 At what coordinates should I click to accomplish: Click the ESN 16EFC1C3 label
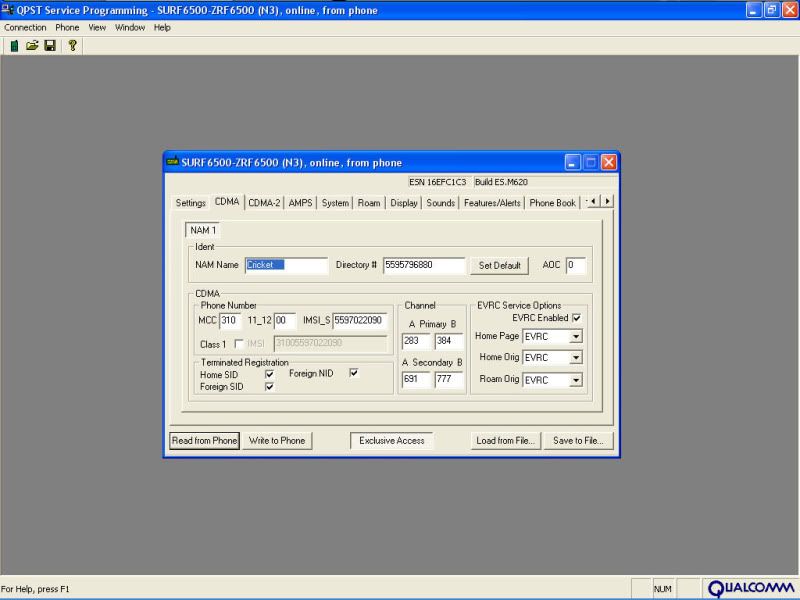(438, 182)
